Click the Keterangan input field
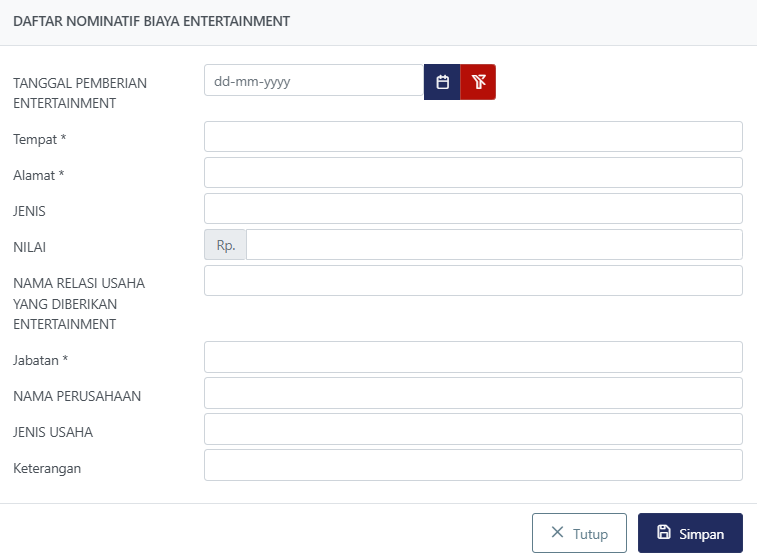Image resolution: width=757 pixels, height=558 pixels. (473, 465)
